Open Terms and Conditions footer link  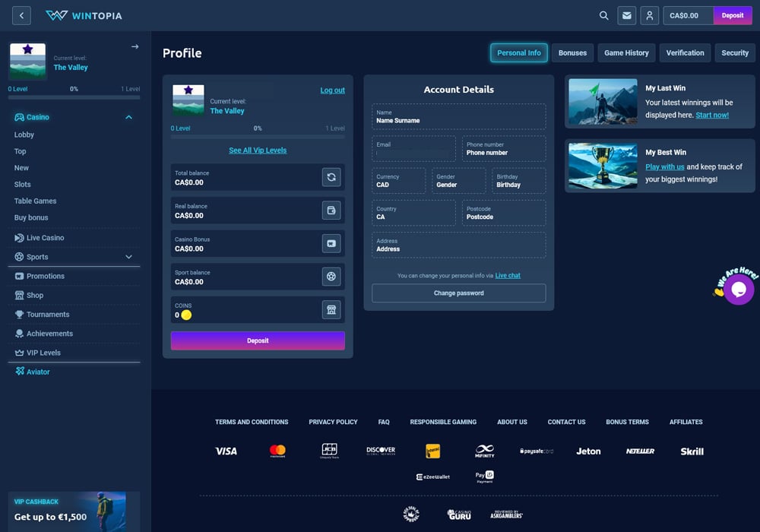pyautogui.click(x=252, y=422)
